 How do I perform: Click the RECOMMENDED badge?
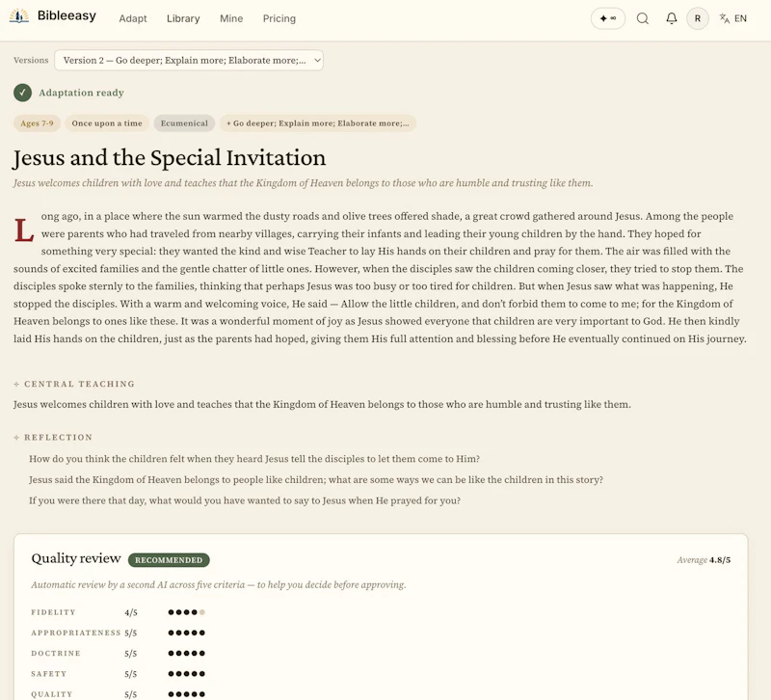coord(169,560)
